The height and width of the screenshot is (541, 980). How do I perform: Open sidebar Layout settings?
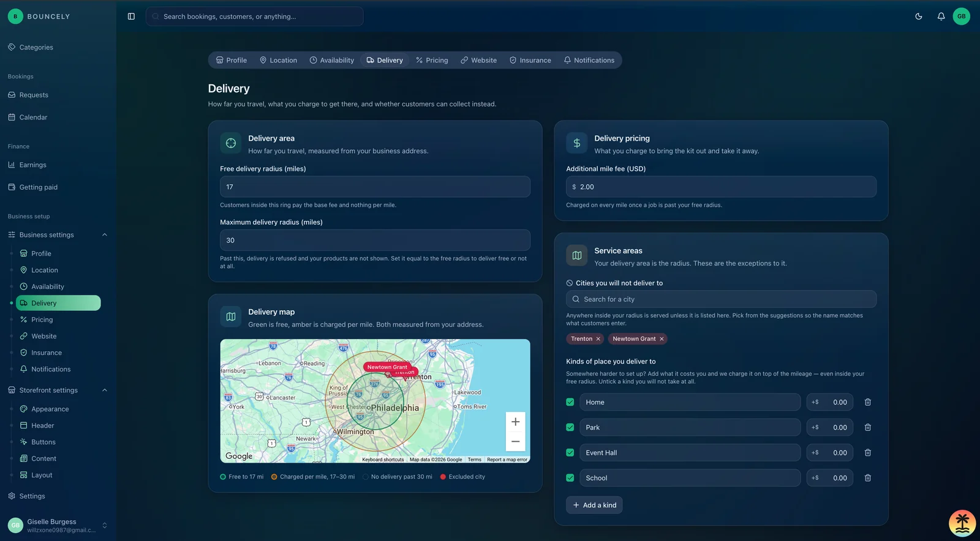click(x=42, y=475)
